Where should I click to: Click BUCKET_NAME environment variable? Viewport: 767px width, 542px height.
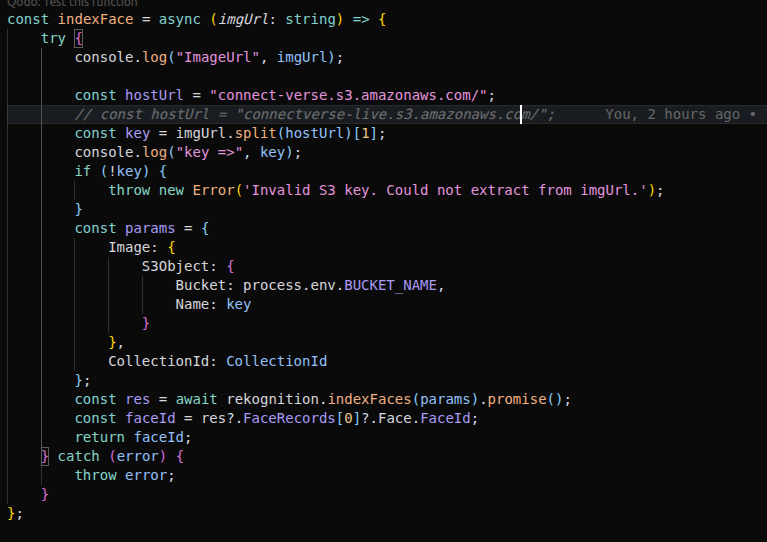click(x=391, y=285)
